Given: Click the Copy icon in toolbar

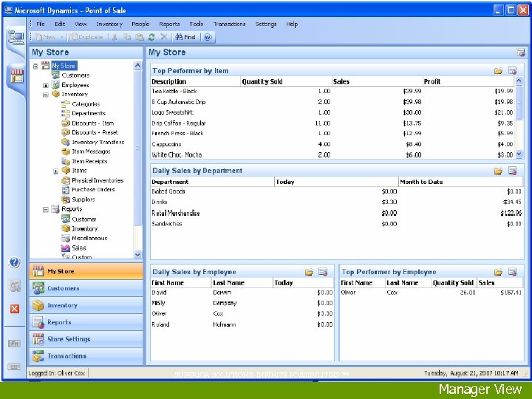Looking at the screenshot, I should pos(127,37).
